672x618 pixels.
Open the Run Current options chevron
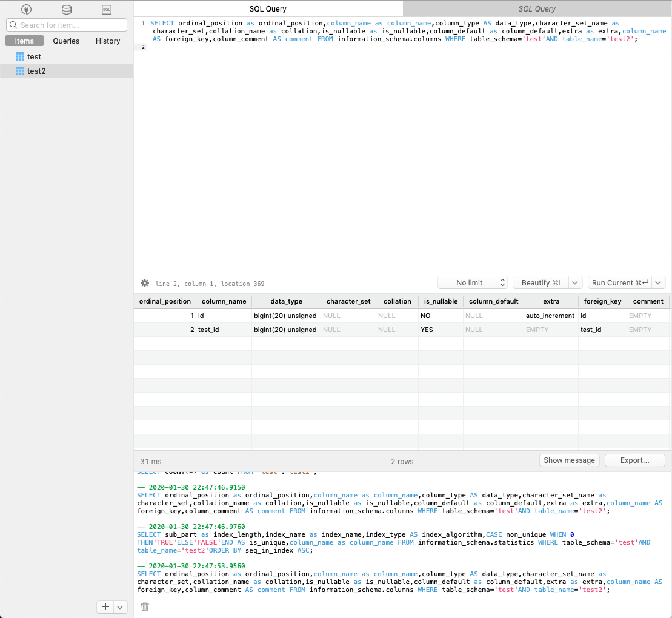(x=659, y=282)
